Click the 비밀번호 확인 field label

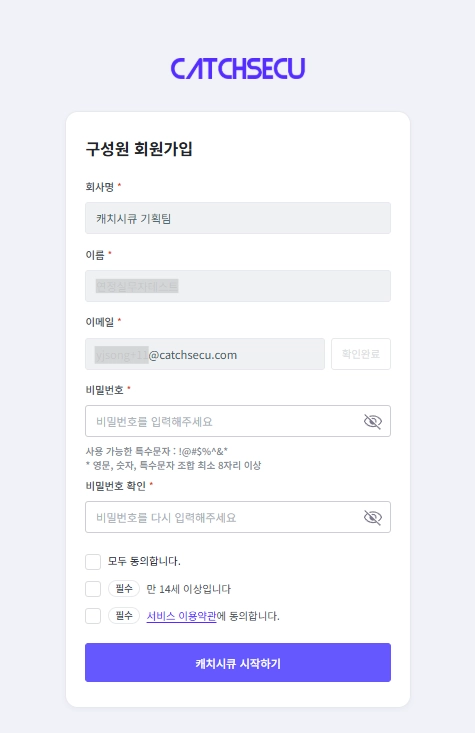(115, 486)
